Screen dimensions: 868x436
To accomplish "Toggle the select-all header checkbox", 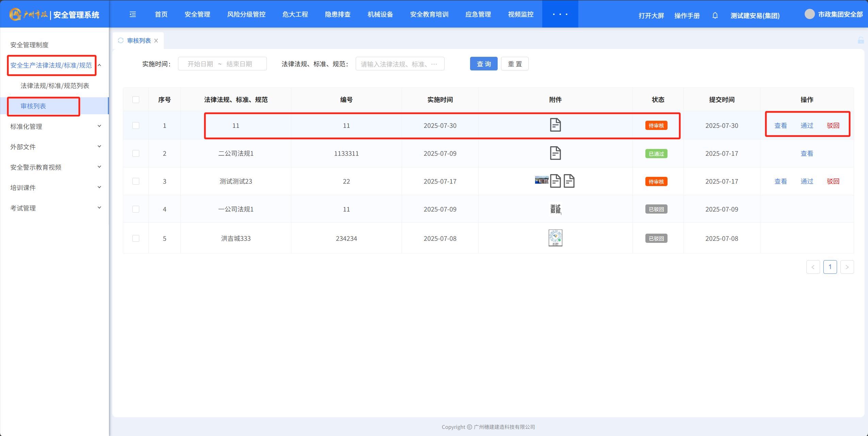I will [136, 100].
